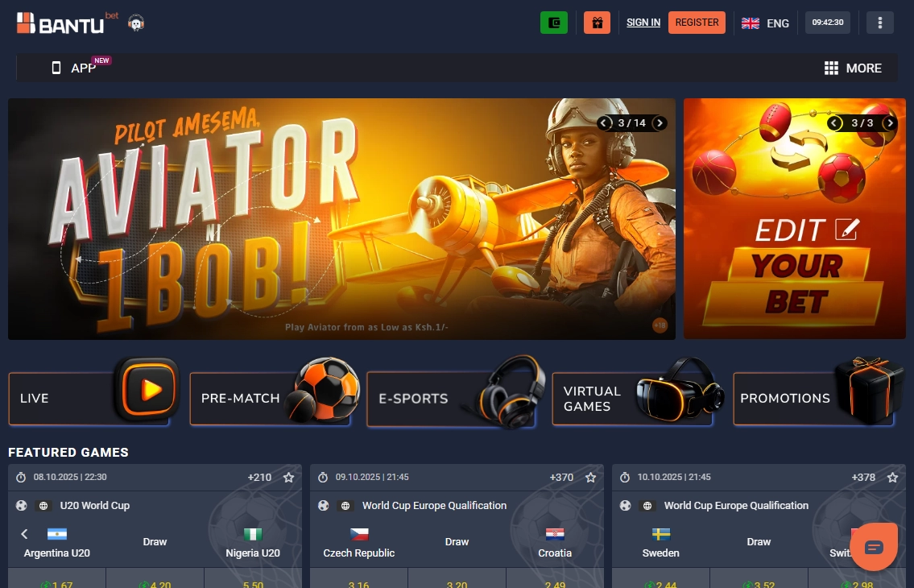Click soccer ball icon on U20 World Cup row
914x588 pixels.
[22, 506]
